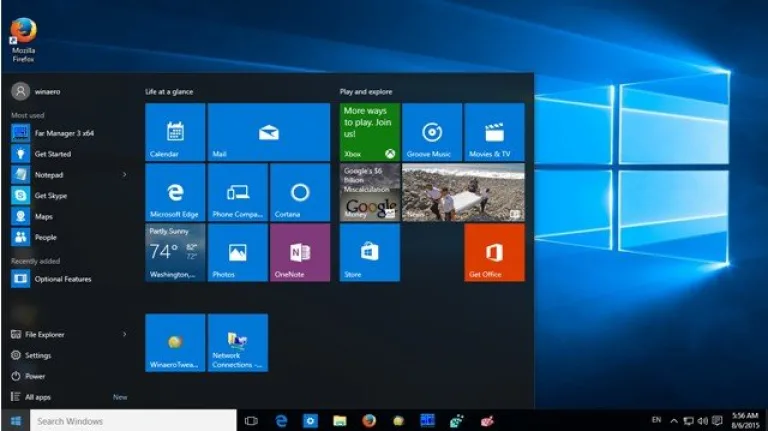Open the Weather tile showing 74°
The width and height of the screenshot is (768, 431).
click(x=175, y=252)
